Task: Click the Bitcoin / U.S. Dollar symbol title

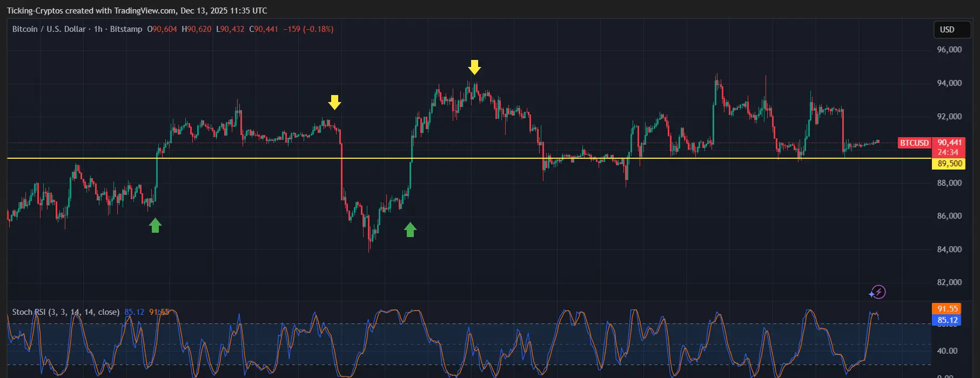Action: coord(49,29)
